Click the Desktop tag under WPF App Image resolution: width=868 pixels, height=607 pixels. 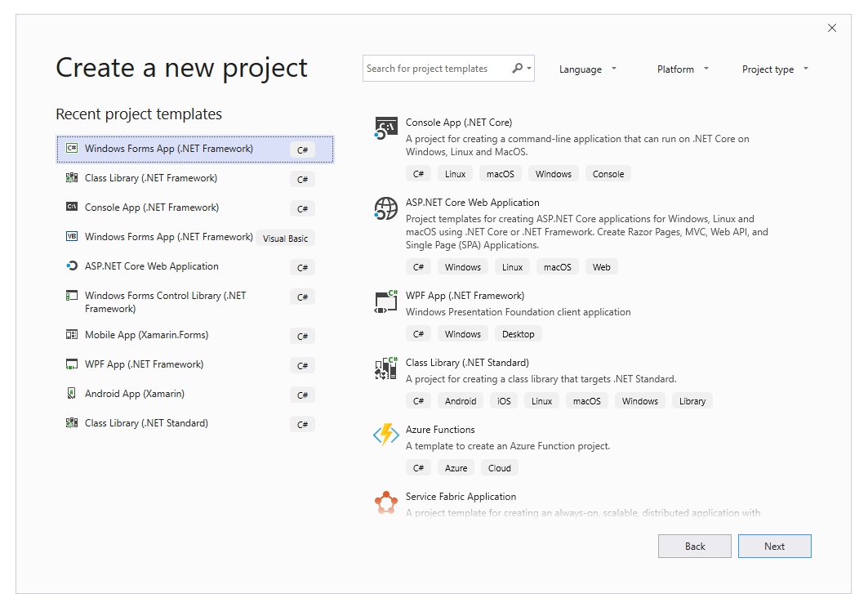coord(519,334)
